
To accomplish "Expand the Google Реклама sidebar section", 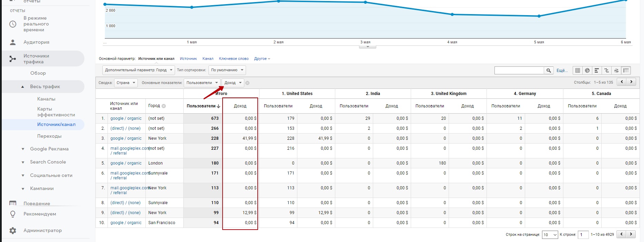I will (x=23, y=149).
